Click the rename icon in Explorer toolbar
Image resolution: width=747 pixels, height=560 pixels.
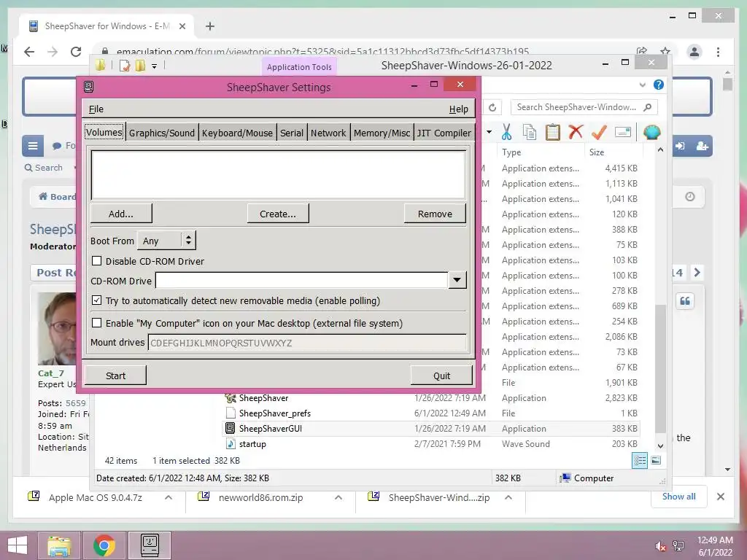(623, 132)
